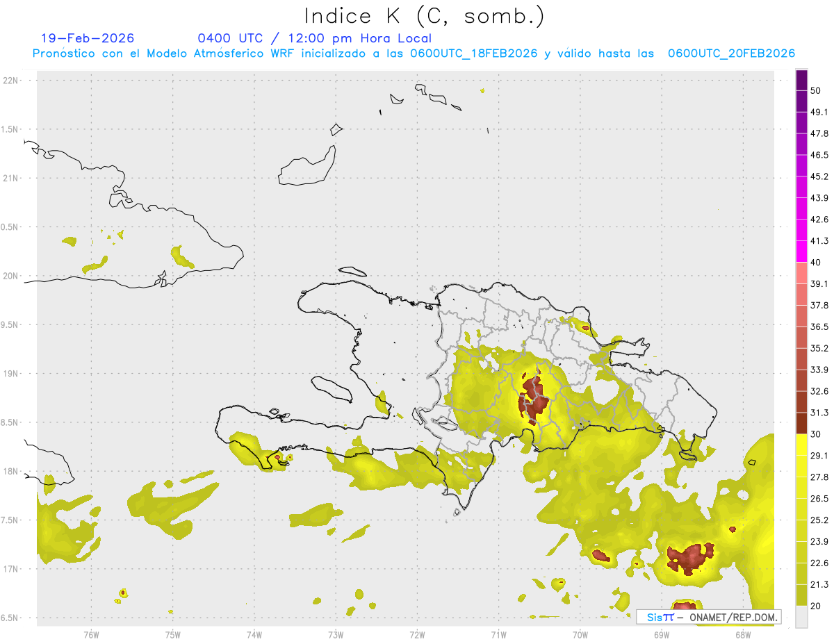Screen dimensions: 834x644
Task: Click the '73W' longitude label
Action: tap(336, 635)
